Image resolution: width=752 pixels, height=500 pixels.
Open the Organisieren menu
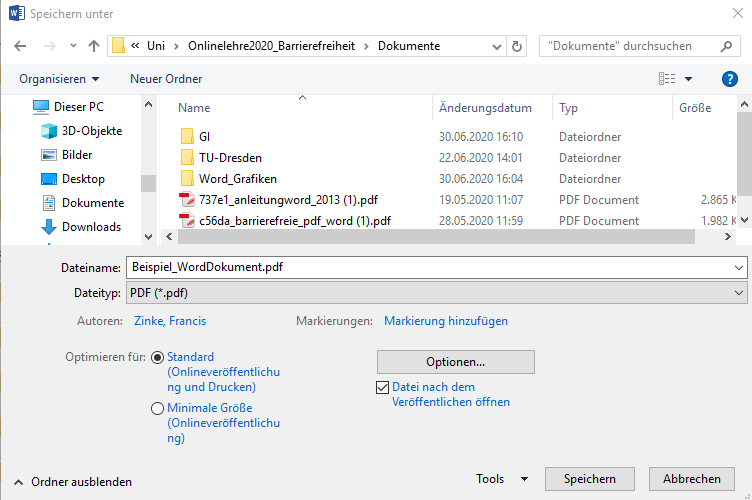pos(59,79)
